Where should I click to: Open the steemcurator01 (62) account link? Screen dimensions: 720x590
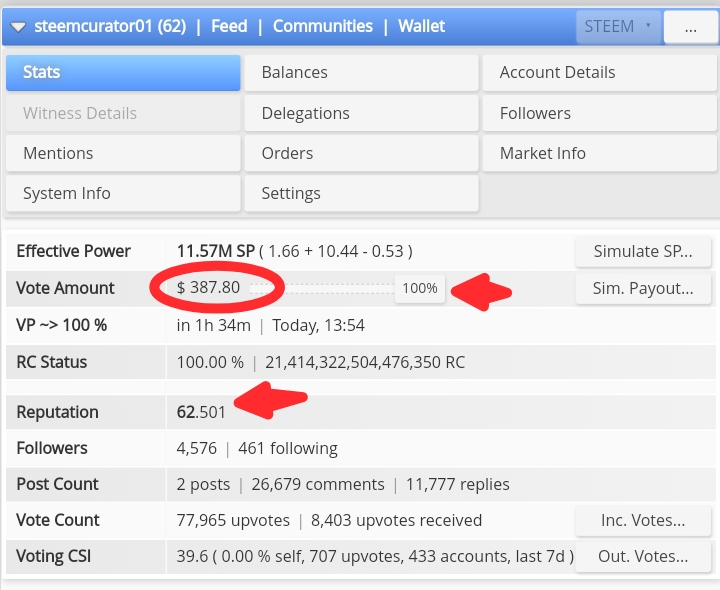click(x=110, y=26)
